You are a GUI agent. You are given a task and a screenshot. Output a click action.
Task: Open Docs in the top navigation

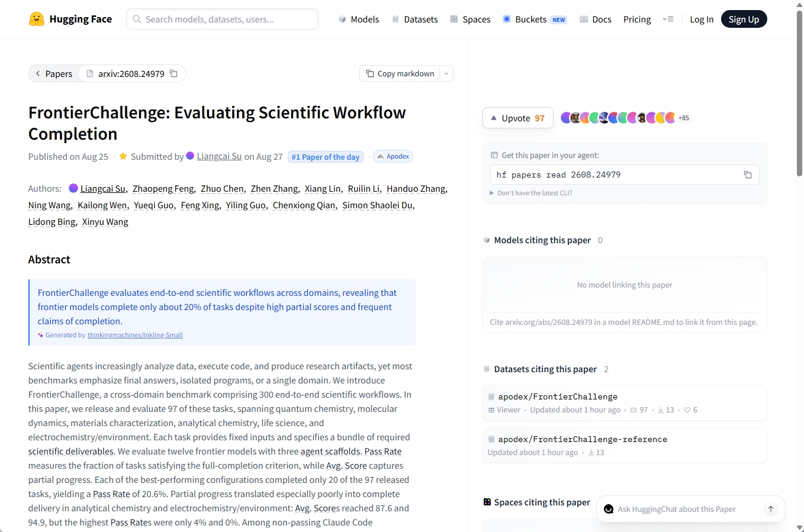pyautogui.click(x=595, y=19)
